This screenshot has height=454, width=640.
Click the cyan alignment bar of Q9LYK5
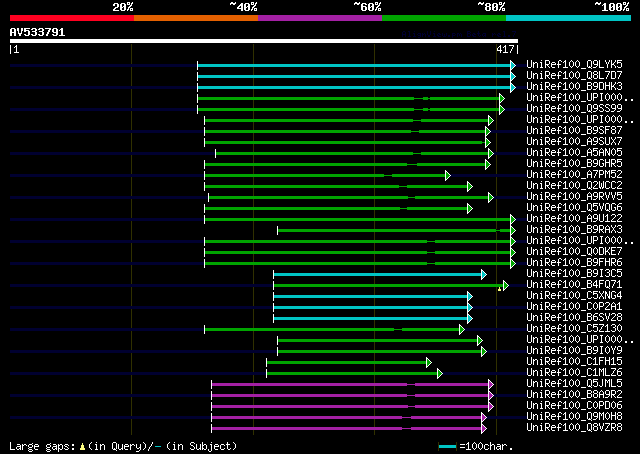354,65
